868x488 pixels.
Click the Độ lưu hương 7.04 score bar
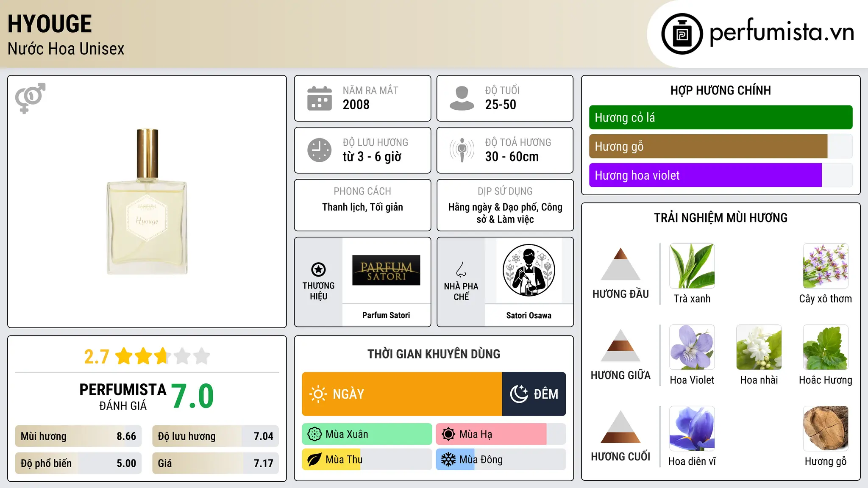pos(216,436)
